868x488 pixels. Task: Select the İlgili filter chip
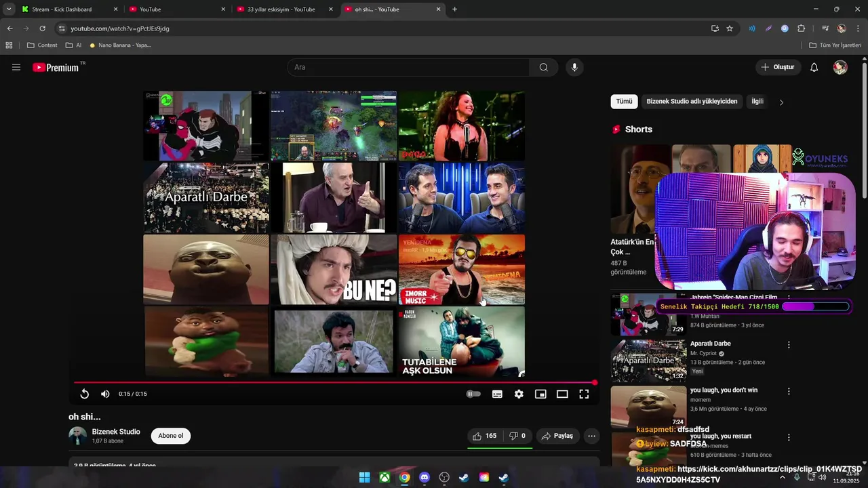(757, 101)
